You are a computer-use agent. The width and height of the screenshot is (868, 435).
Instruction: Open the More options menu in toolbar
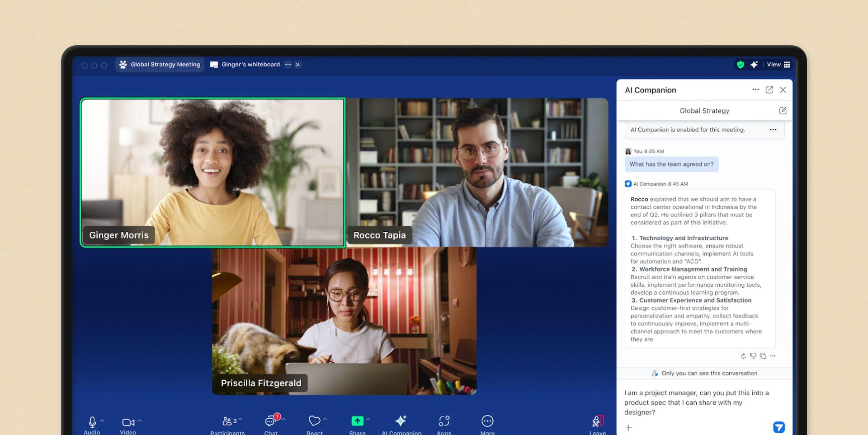487,421
